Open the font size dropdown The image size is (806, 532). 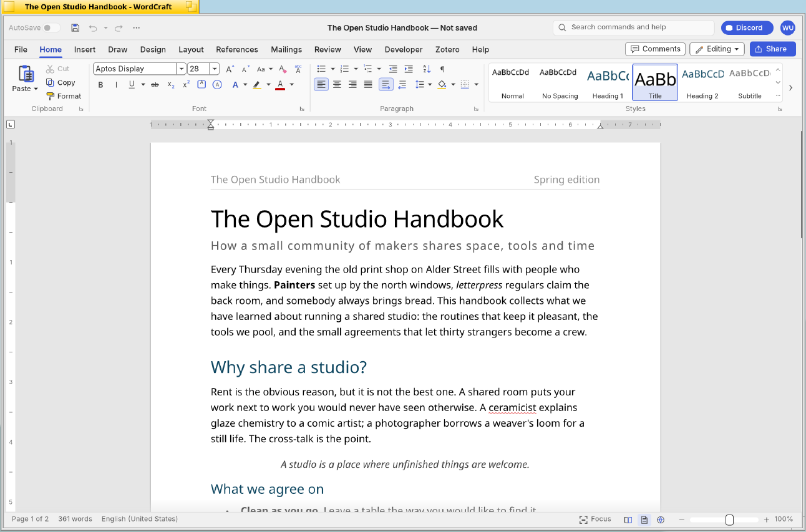click(215, 69)
